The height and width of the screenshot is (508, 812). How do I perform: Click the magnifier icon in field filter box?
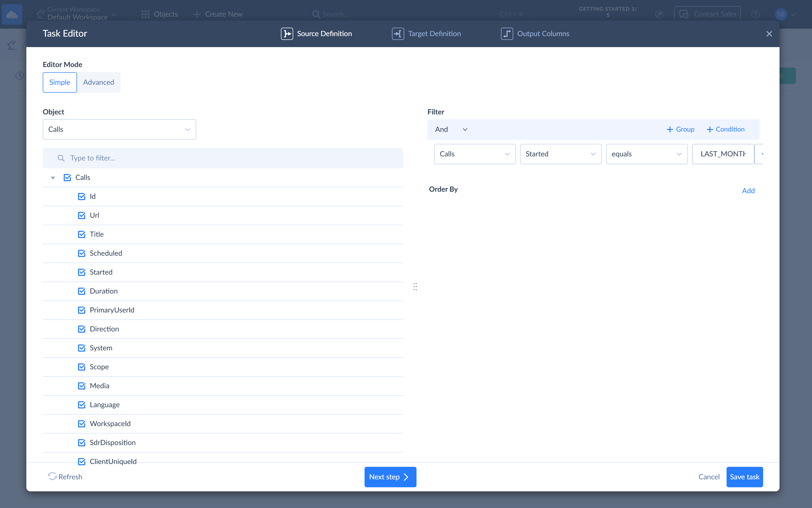61,158
